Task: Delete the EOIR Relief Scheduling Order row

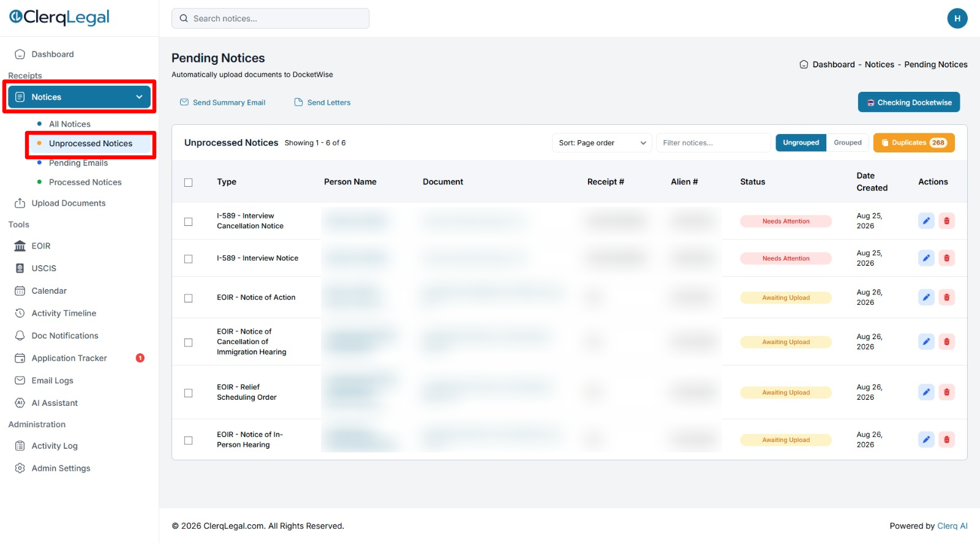Action: coord(946,392)
